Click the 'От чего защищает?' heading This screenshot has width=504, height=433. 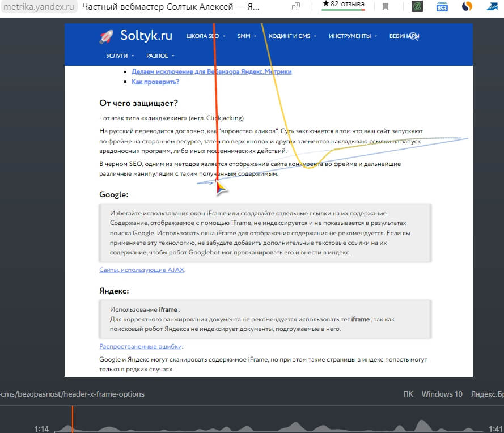[138, 103]
